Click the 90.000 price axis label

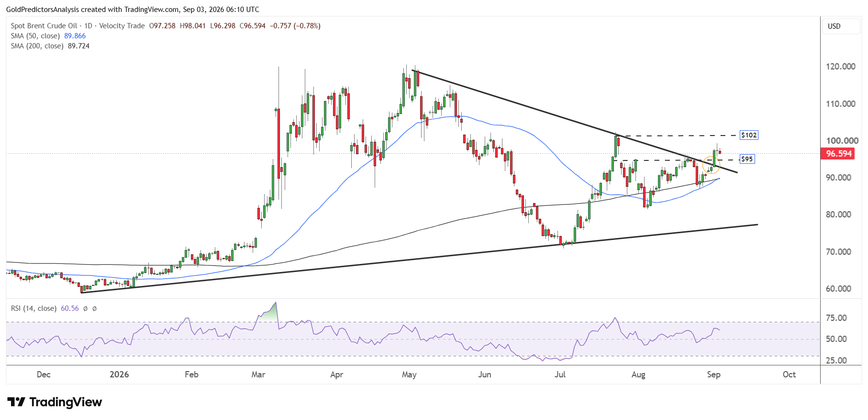(838, 177)
